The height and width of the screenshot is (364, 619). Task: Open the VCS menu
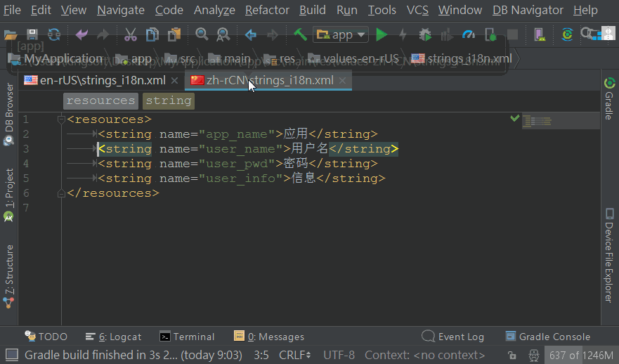(417, 10)
